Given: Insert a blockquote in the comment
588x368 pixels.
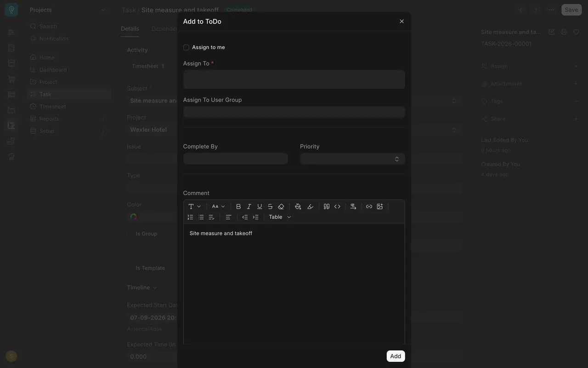Looking at the screenshot, I should click(327, 207).
